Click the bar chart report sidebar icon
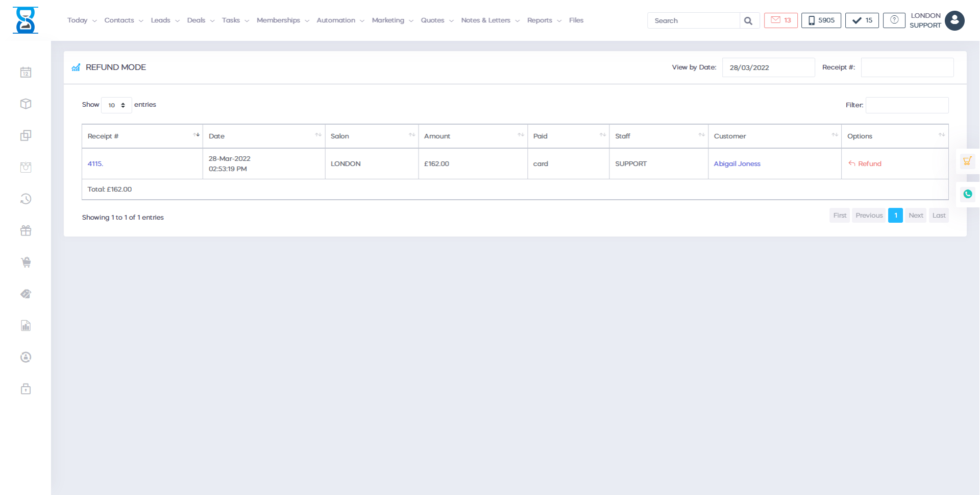 [x=26, y=326]
